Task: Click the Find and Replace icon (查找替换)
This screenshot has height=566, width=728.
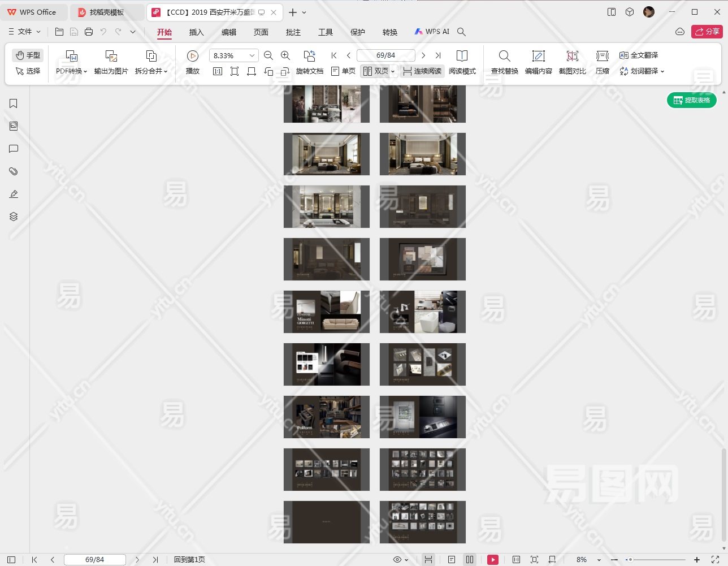Action: 504,56
